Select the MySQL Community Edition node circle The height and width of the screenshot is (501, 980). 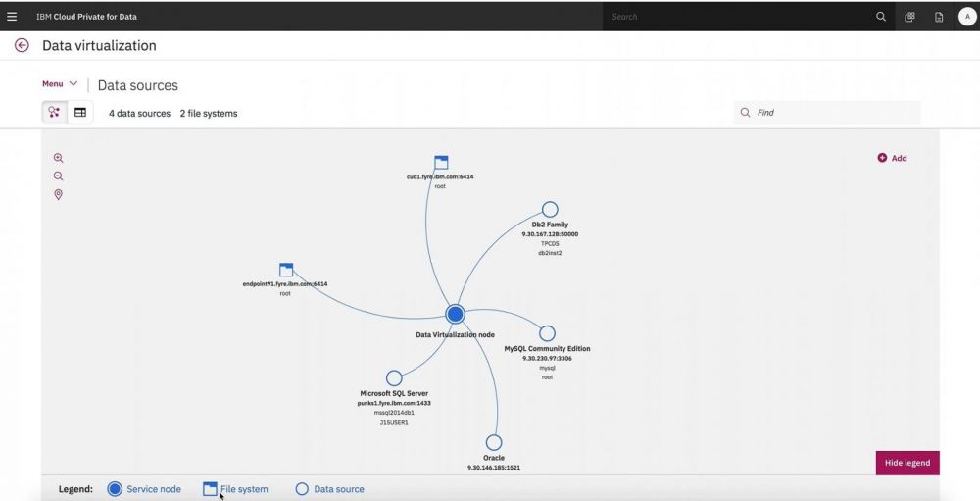[547, 333]
